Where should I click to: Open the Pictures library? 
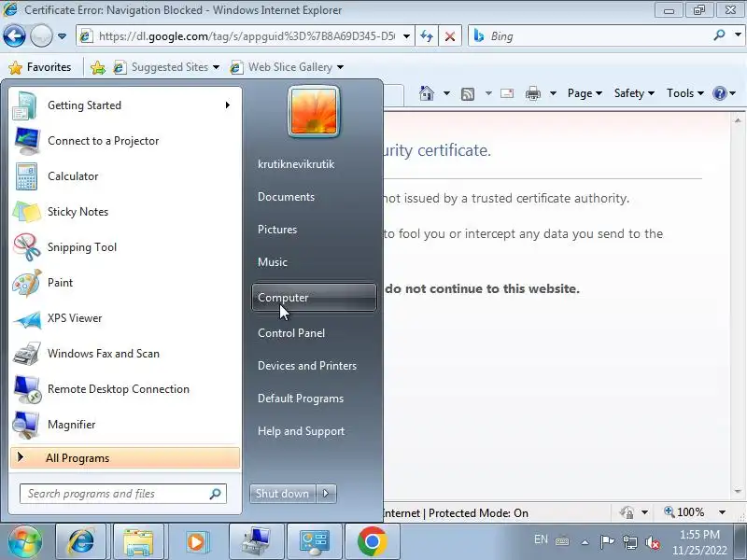pyautogui.click(x=277, y=230)
